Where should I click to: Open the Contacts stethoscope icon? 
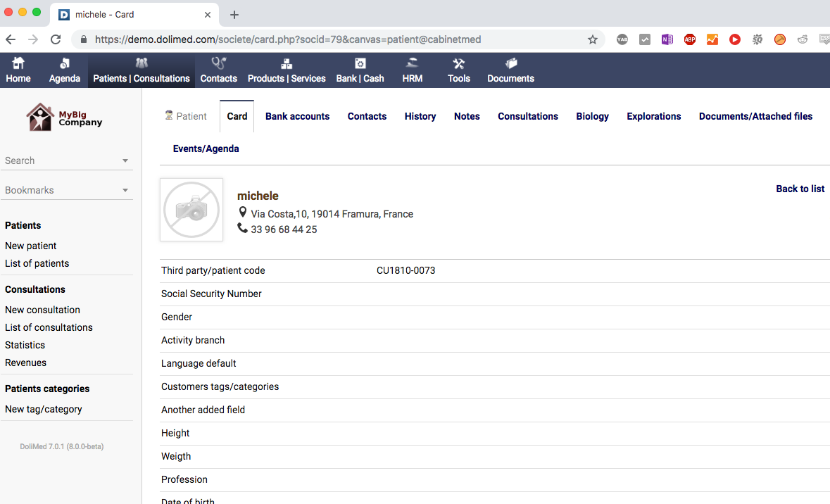pyautogui.click(x=218, y=64)
